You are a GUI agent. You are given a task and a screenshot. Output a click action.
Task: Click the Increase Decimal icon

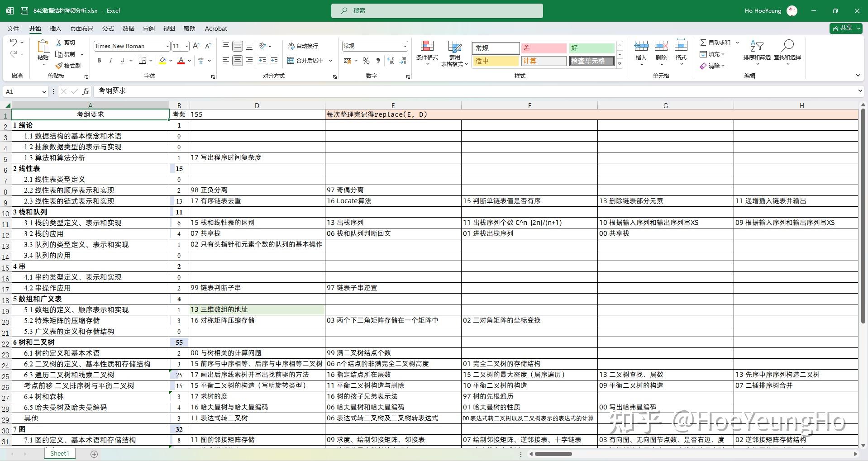pyautogui.click(x=391, y=61)
